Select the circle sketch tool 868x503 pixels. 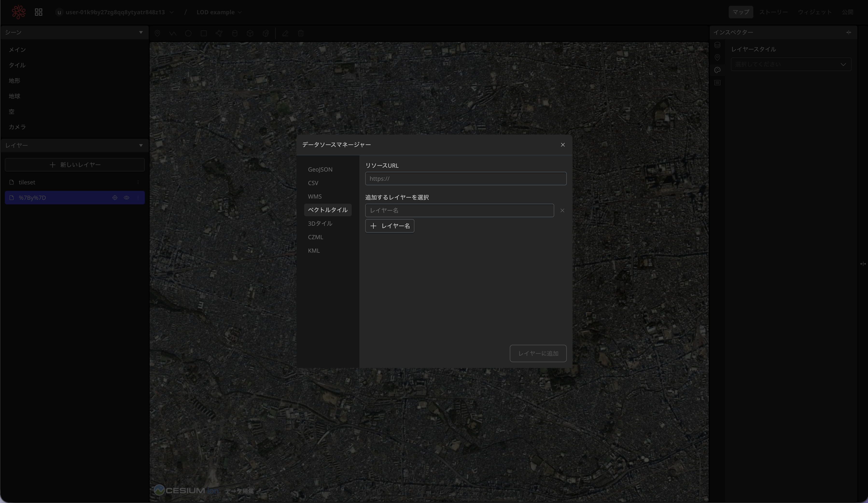click(x=188, y=33)
